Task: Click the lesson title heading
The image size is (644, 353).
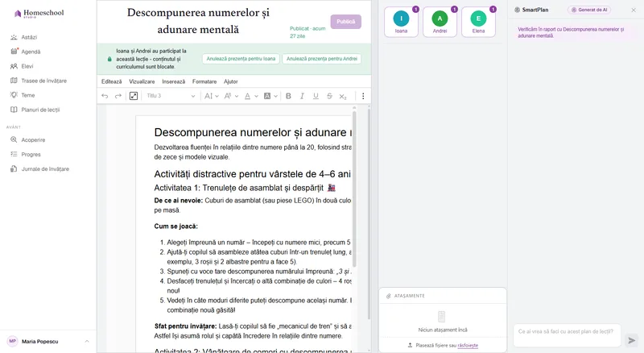Action: 198,21
